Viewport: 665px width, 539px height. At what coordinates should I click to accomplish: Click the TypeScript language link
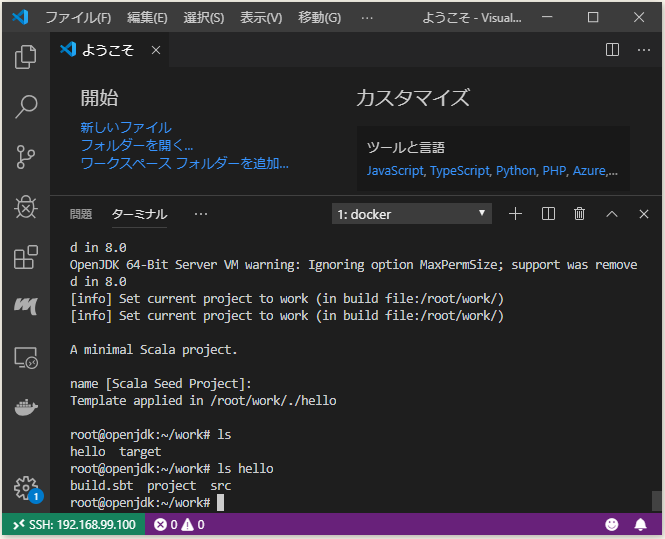tap(460, 170)
